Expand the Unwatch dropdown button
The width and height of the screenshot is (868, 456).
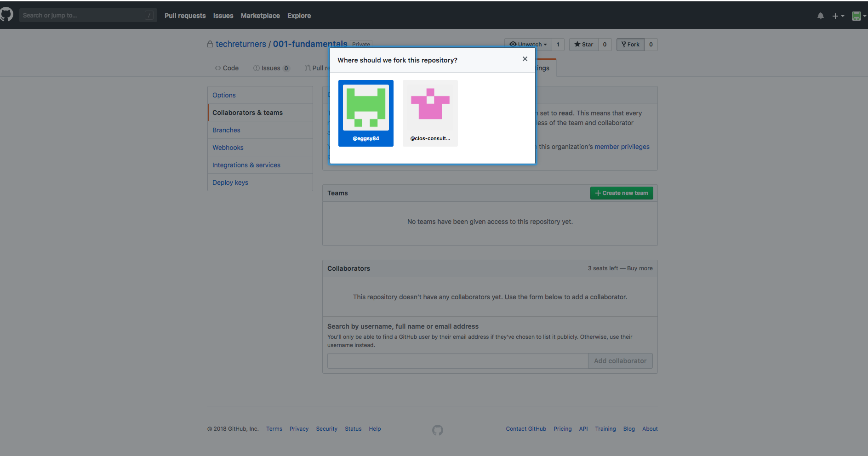tap(528, 45)
